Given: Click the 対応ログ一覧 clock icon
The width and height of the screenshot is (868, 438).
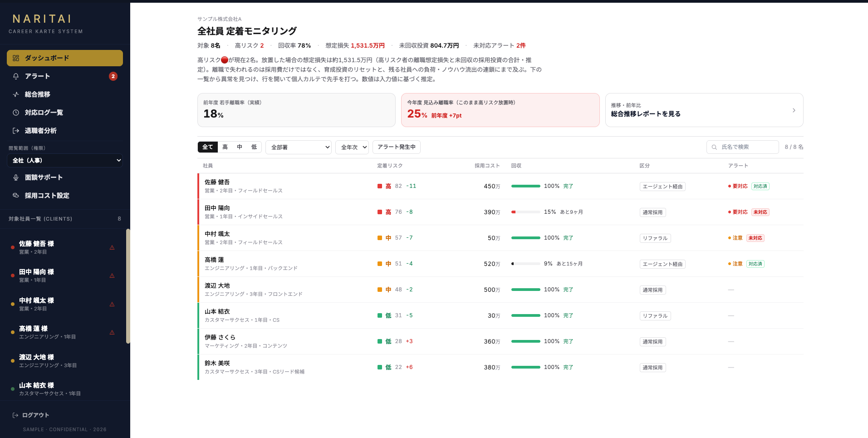Looking at the screenshot, I should pyautogui.click(x=16, y=113).
